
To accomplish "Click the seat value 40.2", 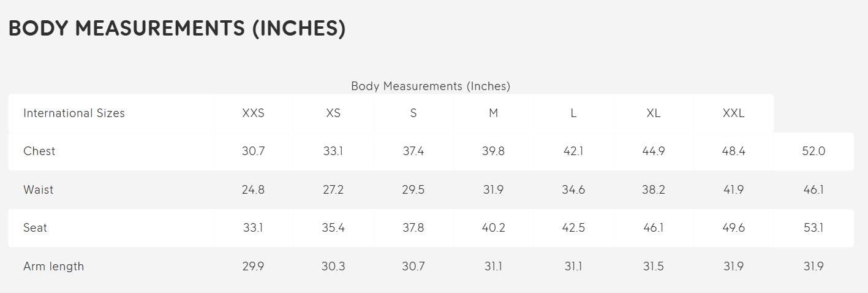I will tap(494, 228).
